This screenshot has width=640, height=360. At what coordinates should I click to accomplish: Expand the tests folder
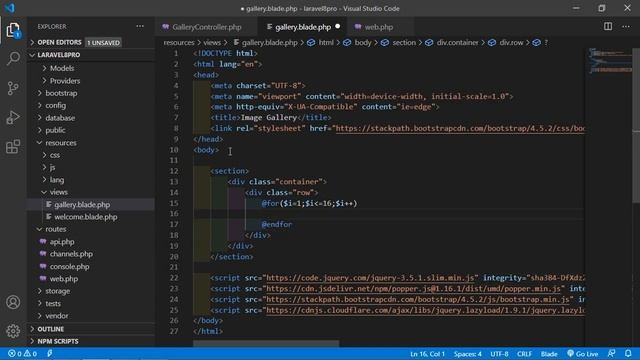coord(53,303)
